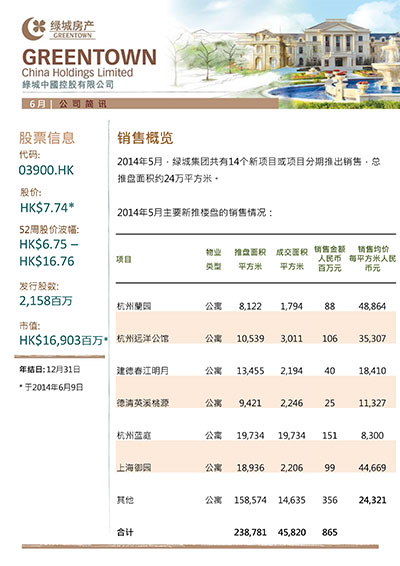Click total sold area 45,820
Screen dimensions: 400x566
click(292, 532)
